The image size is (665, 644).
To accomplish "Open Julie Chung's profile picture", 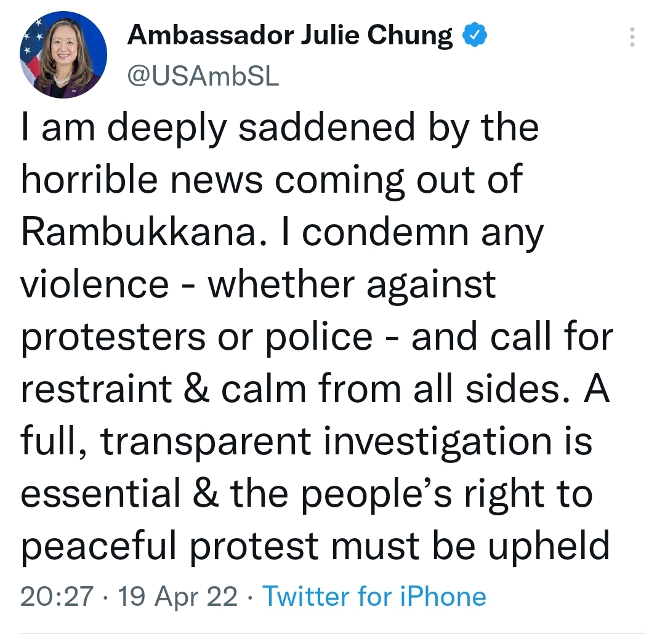I will [x=63, y=55].
